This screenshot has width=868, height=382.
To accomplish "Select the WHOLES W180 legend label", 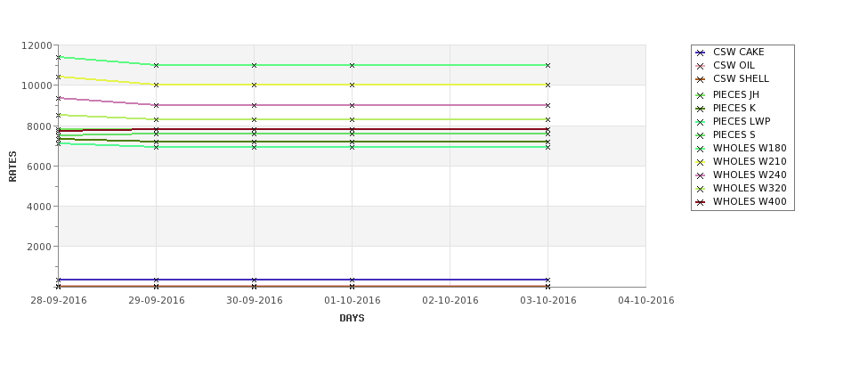I will pyautogui.click(x=750, y=148).
